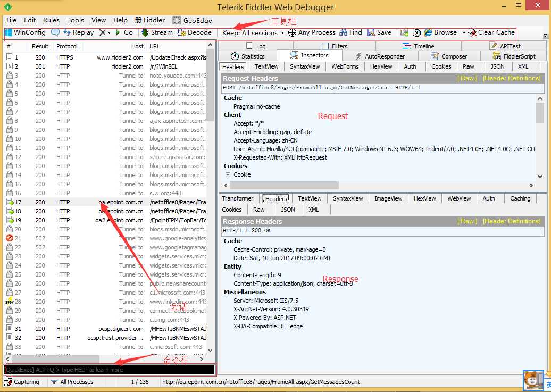Select session 31 ocsp.digicert.com row

pyautogui.click(x=105, y=329)
